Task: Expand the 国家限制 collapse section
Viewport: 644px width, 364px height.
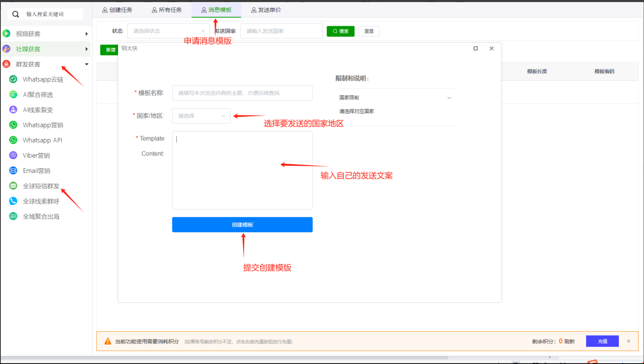Action: tap(395, 98)
